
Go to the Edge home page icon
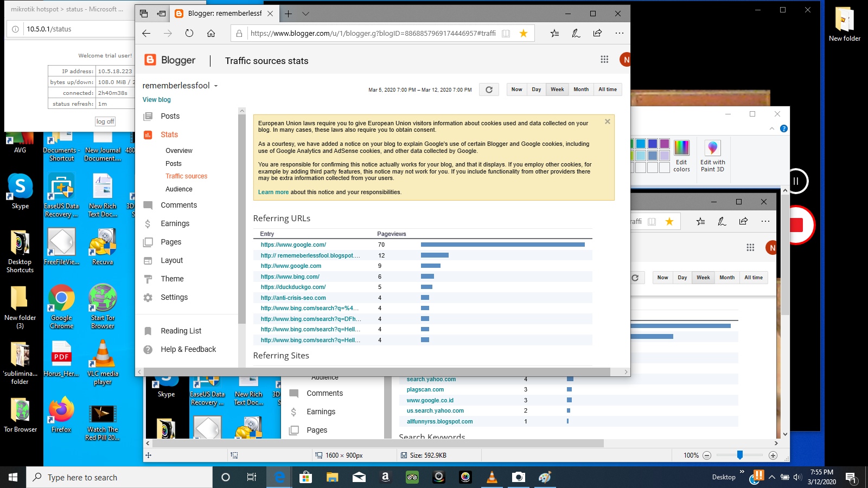coord(211,33)
